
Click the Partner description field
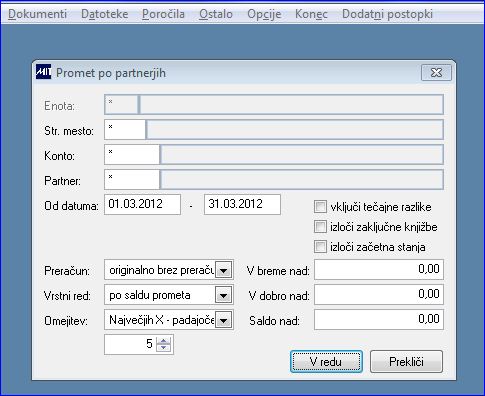click(x=302, y=180)
